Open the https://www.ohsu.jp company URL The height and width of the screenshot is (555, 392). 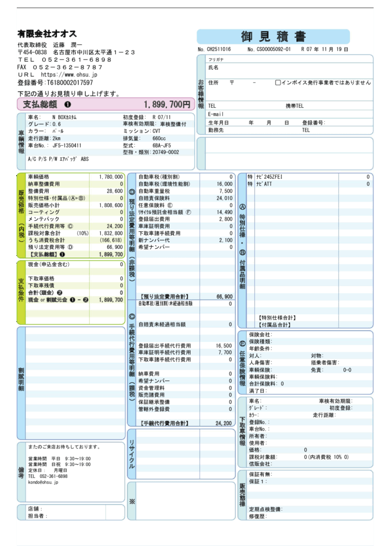69,75
